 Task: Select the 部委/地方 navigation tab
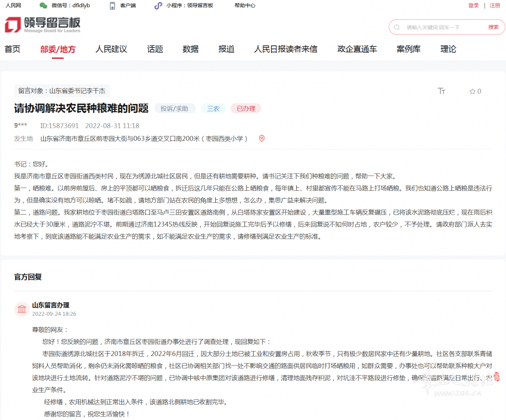(58, 49)
